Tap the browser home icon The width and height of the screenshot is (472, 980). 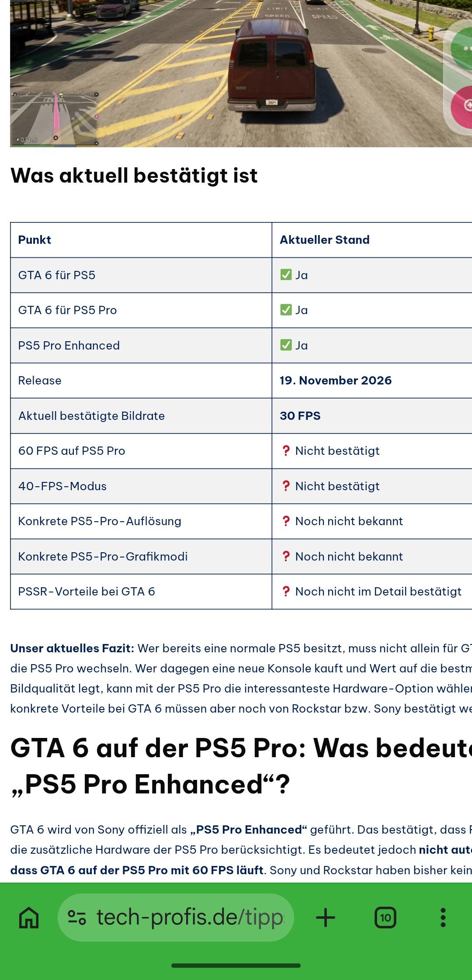point(29,918)
